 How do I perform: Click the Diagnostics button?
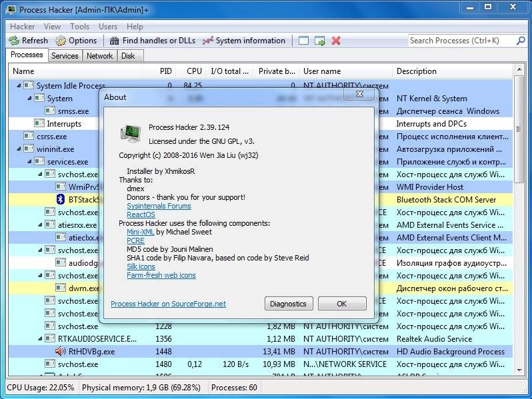289,304
